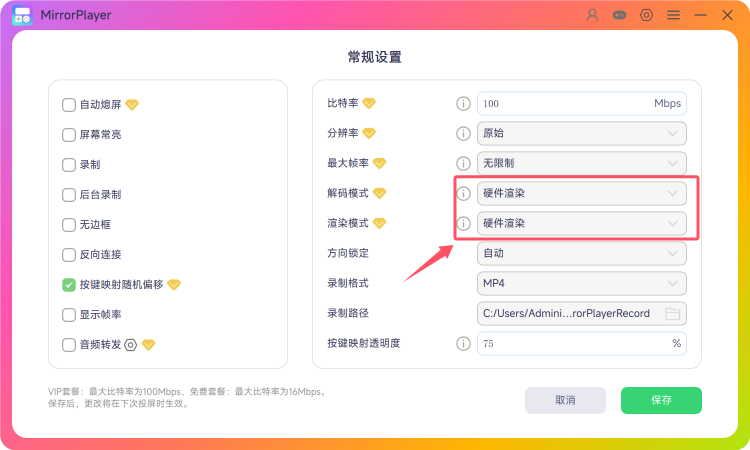Screen dimensions: 750x450
Task: Click the 取消 button
Action: click(565, 400)
